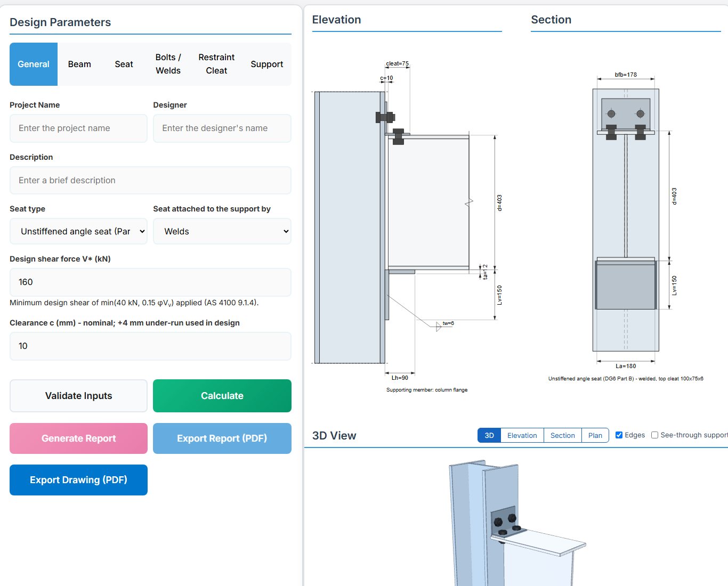Select the 3D view mode button
This screenshot has width=728, height=586.
click(489, 435)
